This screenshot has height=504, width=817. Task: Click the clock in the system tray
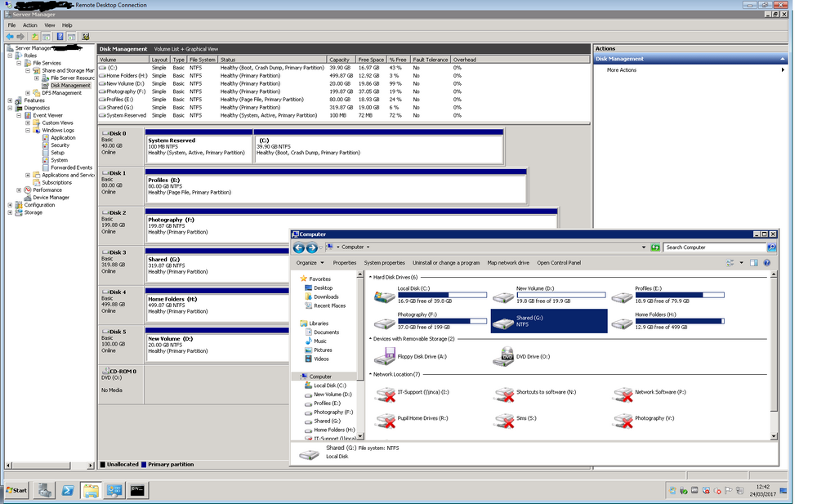(x=763, y=490)
